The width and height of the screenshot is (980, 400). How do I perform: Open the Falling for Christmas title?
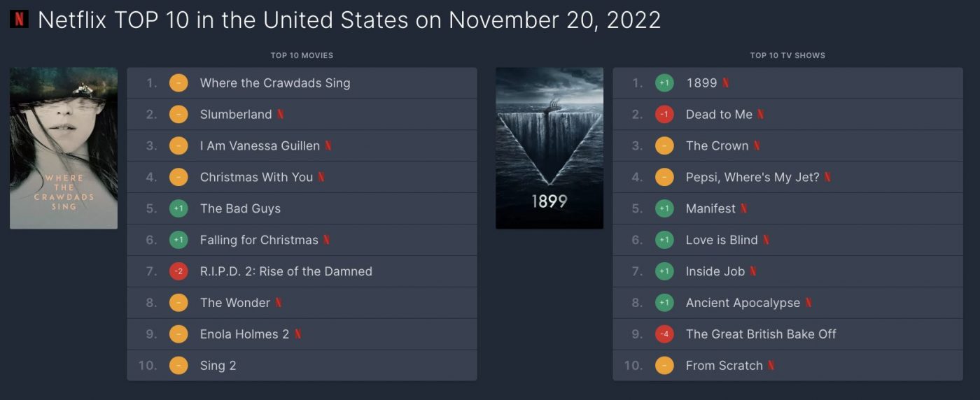pyautogui.click(x=259, y=240)
